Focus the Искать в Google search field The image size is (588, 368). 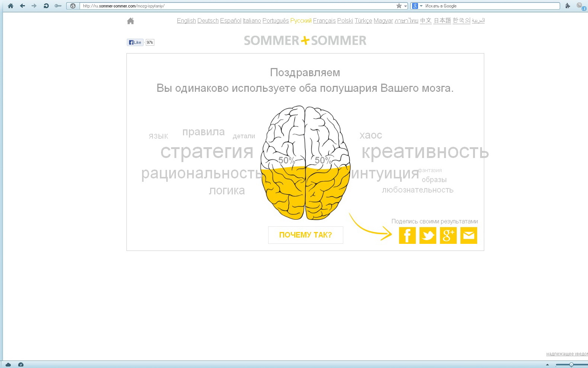coord(492,6)
